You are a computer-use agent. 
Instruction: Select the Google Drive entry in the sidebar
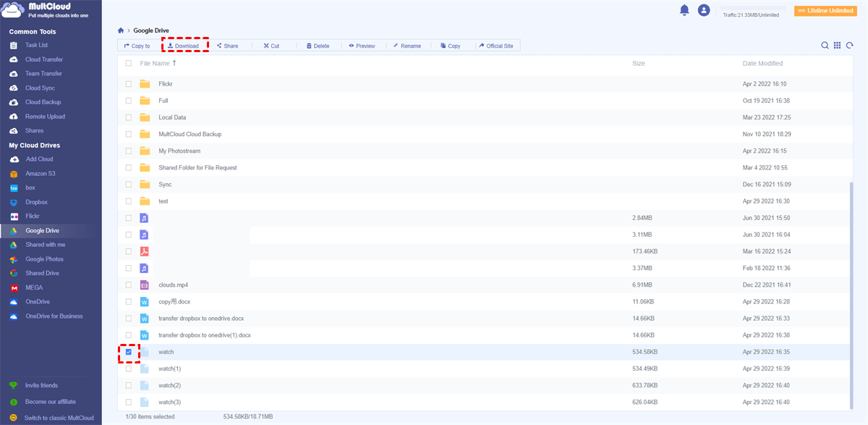click(42, 230)
